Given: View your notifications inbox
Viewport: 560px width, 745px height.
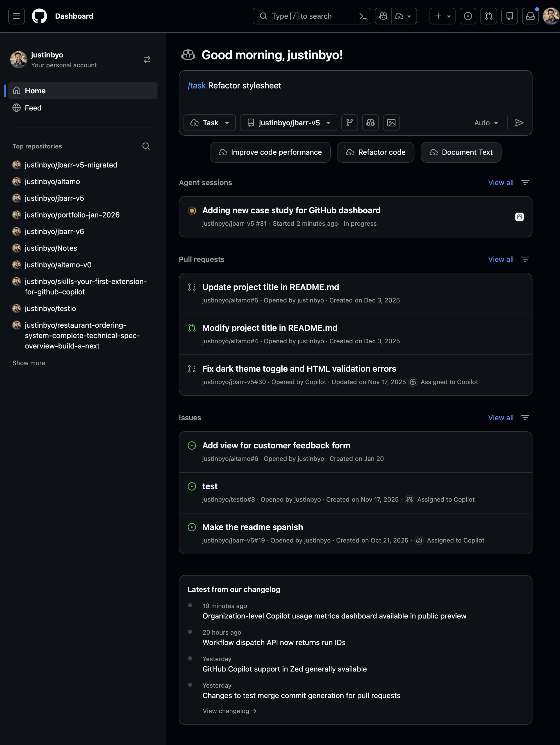Looking at the screenshot, I should click(x=531, y=16).
